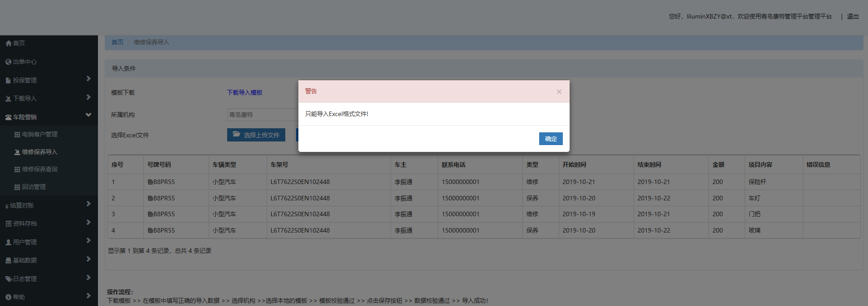
Task: Click the 导入条件 panel heading
Action: point(124,68)
